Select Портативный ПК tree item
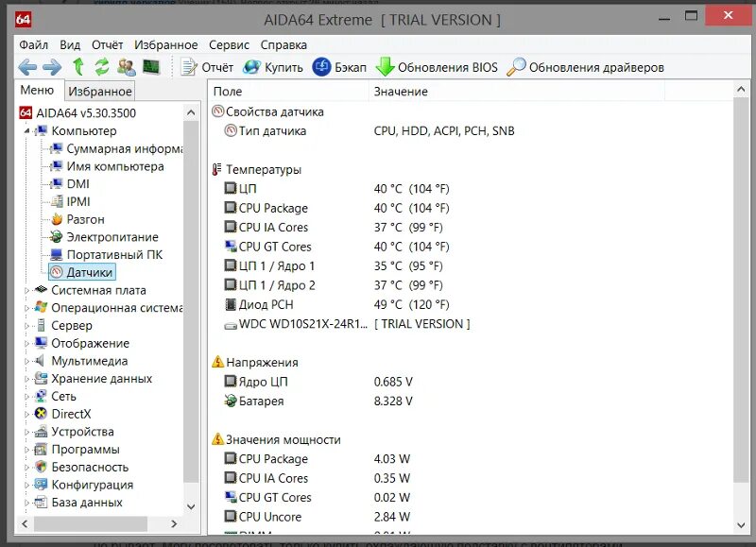Screen dimensions: 756x547 (x=106, y=254)
